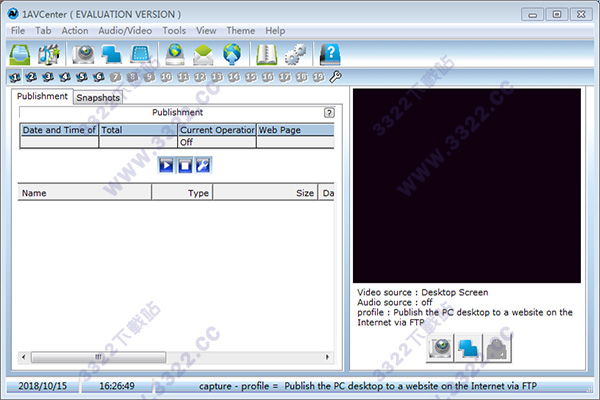Switch to profile number 3
The image size is (600, 400).
pyautogui.click(x=48, y=77)
